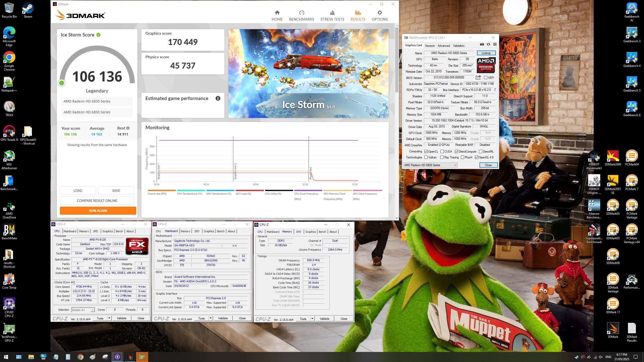Open the MSI Afterburner desktop icon
This screenshot has width=644, height=362.
pyautogui.click(x=9, y=160)
